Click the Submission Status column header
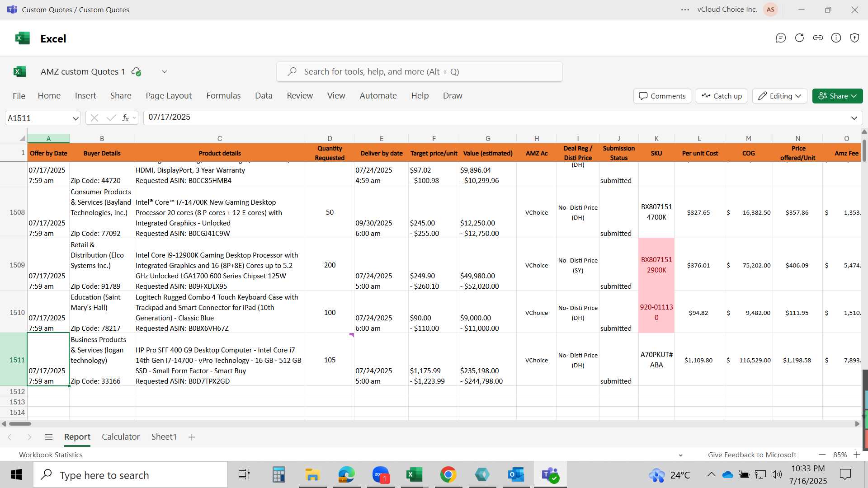Image resolution: width=868 pixels, height=488 pixels. click(618, 153)
